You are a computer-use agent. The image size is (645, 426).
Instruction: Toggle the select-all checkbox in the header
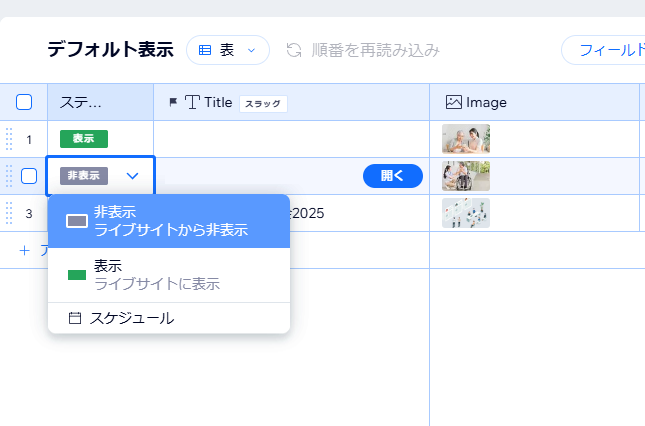(24, 102)
